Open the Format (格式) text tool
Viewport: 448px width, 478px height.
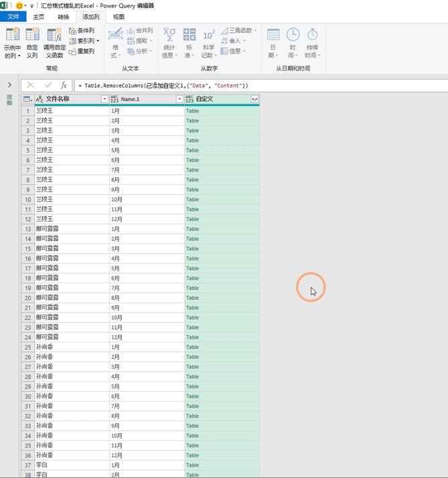(x=116, y=43)
